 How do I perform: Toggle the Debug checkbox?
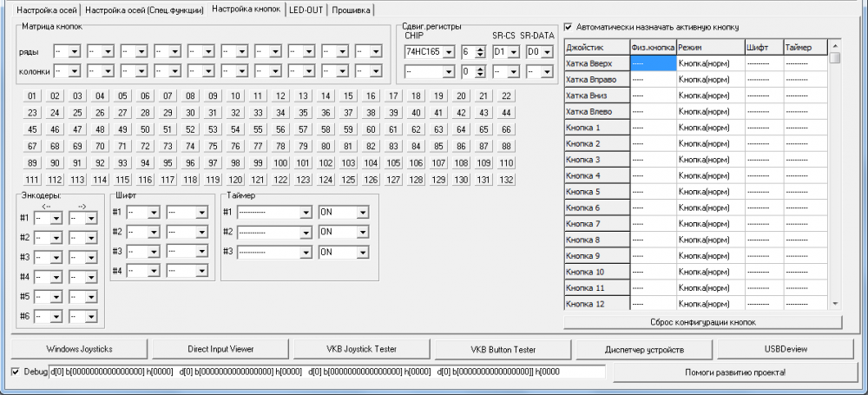tap(15, 372)
